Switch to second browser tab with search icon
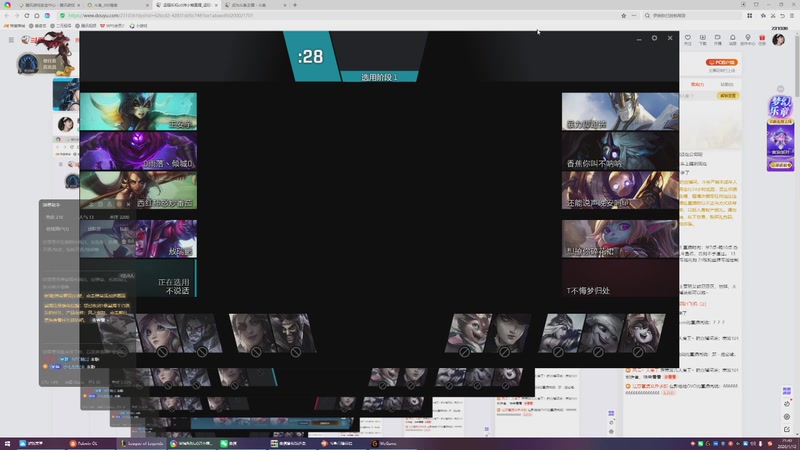The width and height of the screenshot is (800, 450). (117, 5)
